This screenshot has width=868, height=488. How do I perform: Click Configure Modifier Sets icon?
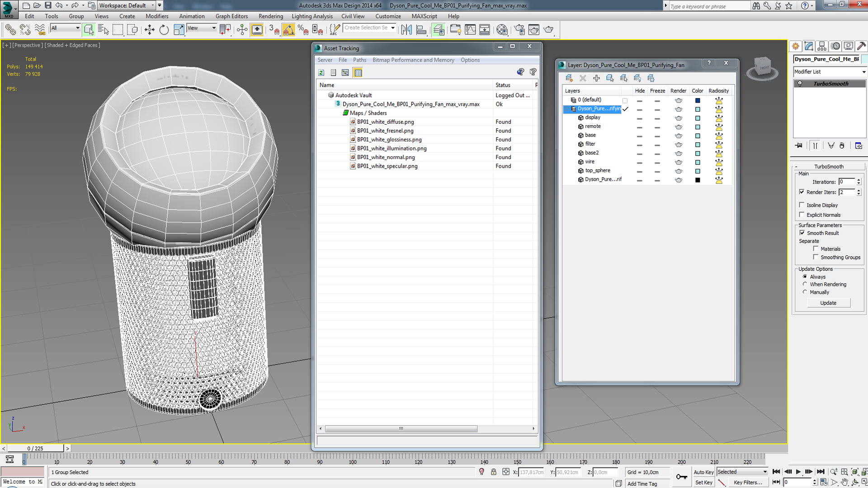click(x=859, y=145)
